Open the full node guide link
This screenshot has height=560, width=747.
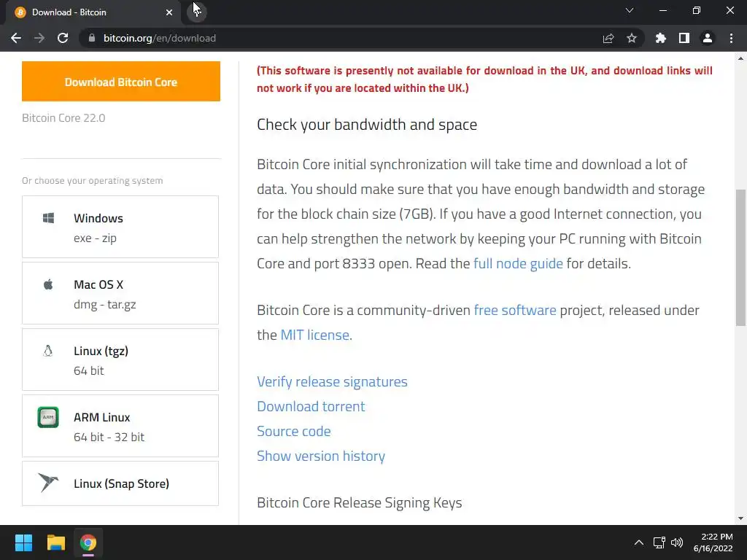point(518,263)
